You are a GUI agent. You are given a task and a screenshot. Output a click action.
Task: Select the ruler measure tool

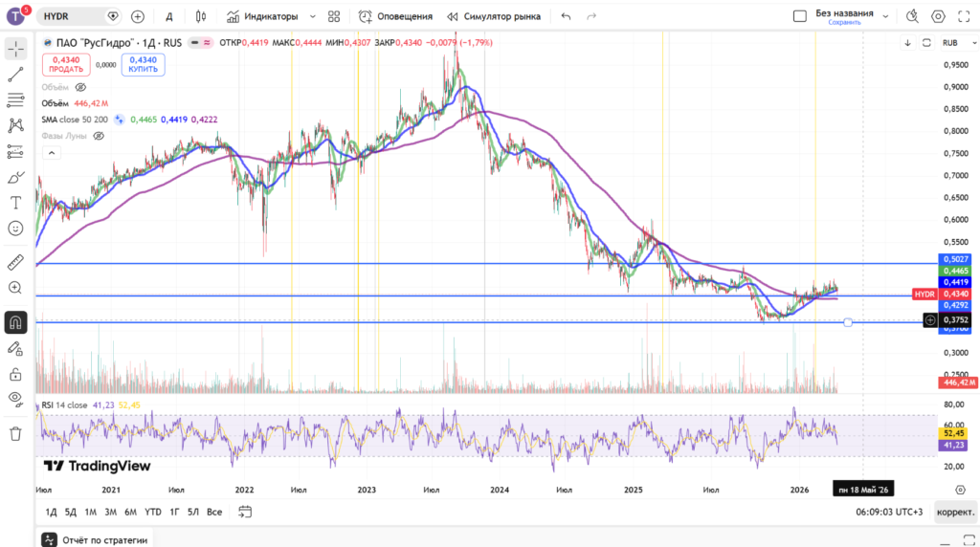pos(15,262)
